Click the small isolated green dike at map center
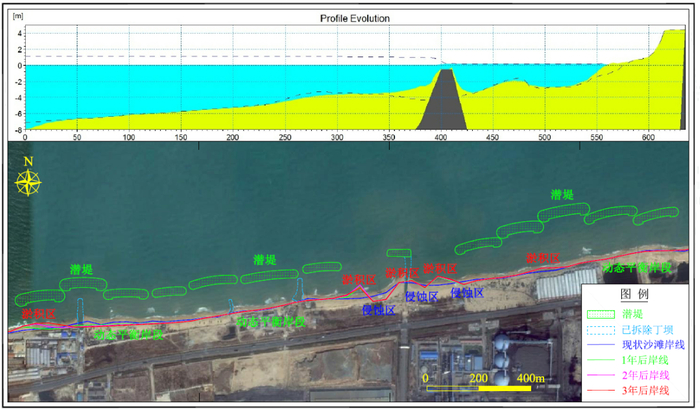Screen dimensions: 700x410 click(x=399, y=252)
